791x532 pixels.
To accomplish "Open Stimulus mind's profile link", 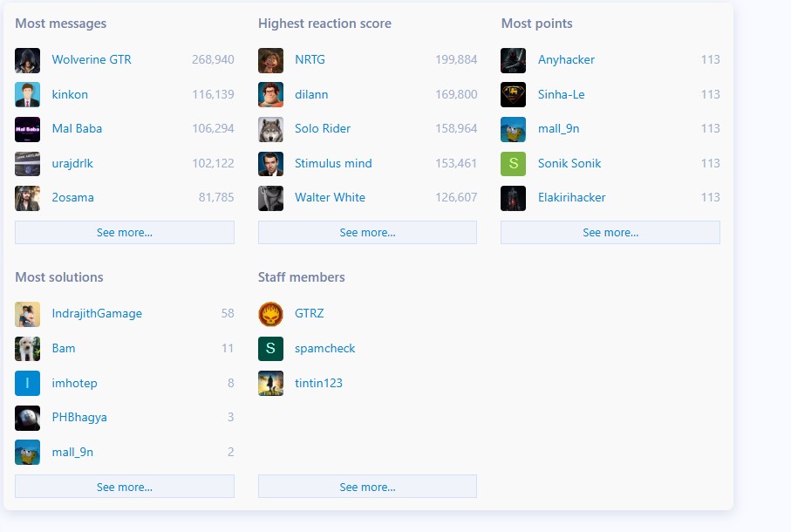I will pyautogui.click(x=333, y=163).
